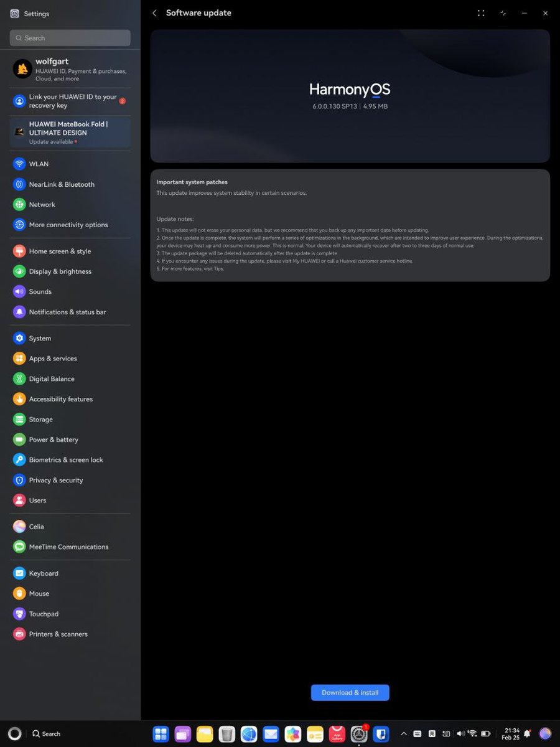Viewport: 560px width, 747px height.
Task: Click the battery icon in system tray
Action: pyautogui.click(x=486, y=734)
